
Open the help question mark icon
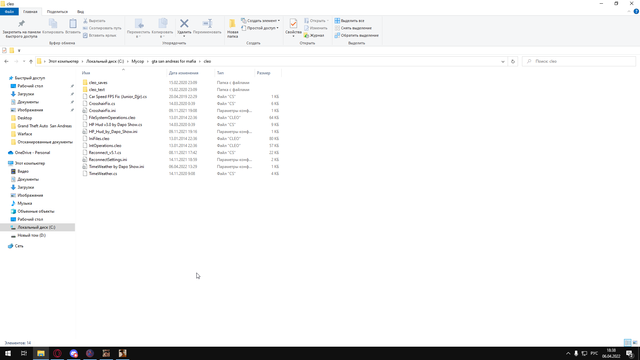(x=636, y=11)
